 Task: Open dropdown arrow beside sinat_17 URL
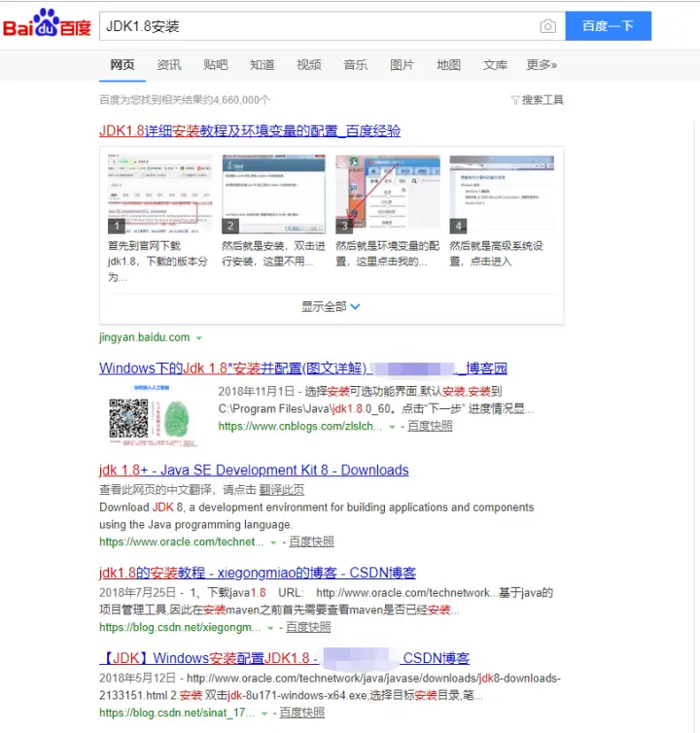[263, 714]
